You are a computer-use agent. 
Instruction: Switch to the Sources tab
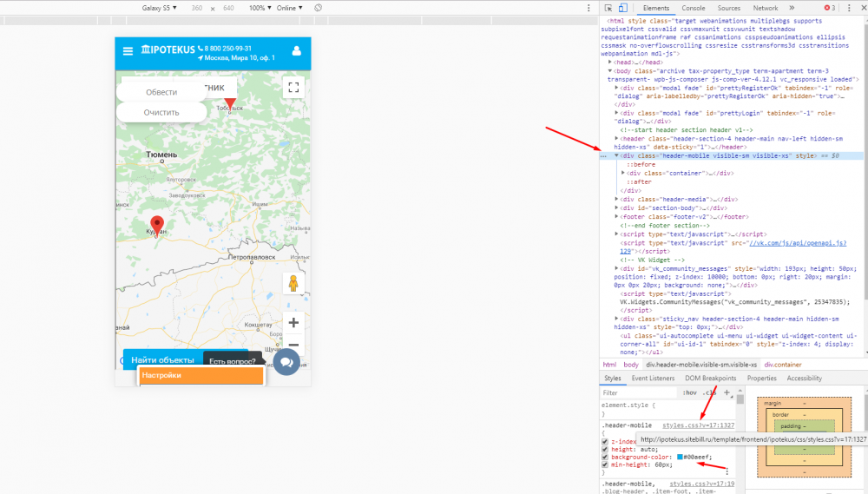point(728,8)
